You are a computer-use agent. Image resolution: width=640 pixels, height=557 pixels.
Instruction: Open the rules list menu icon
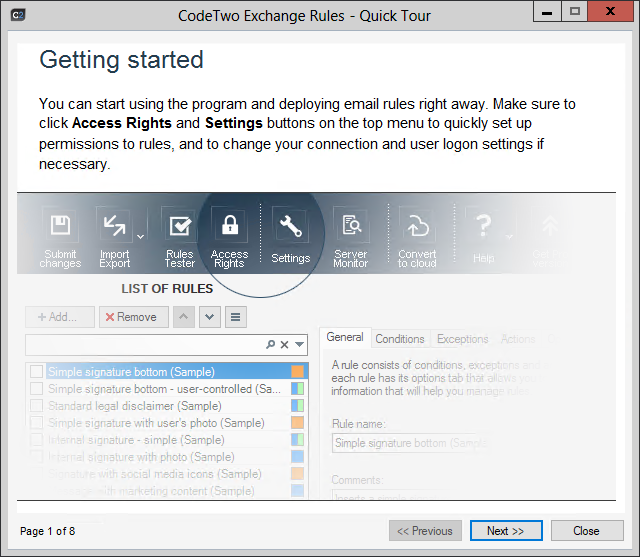click(x=236, y=317)
